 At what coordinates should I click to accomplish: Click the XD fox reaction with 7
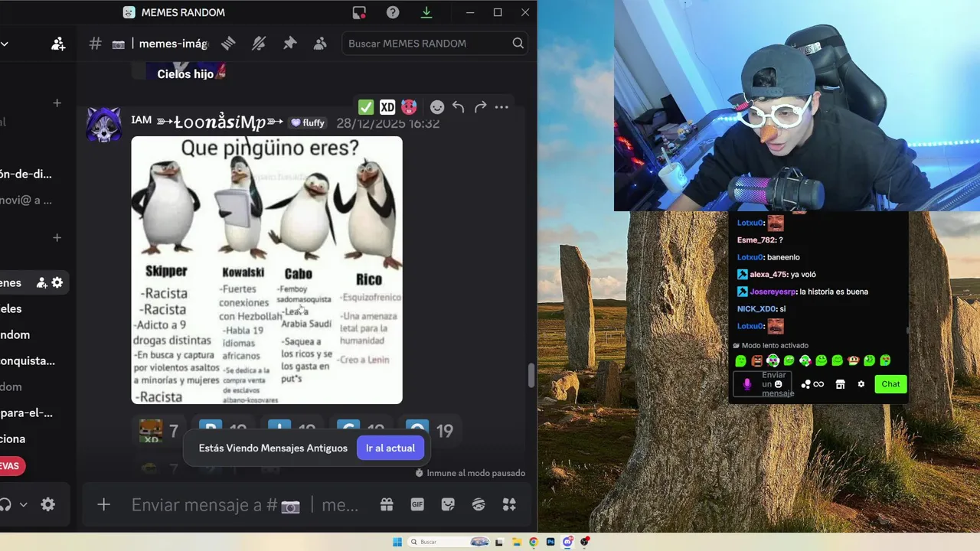(x=159, y=431)
